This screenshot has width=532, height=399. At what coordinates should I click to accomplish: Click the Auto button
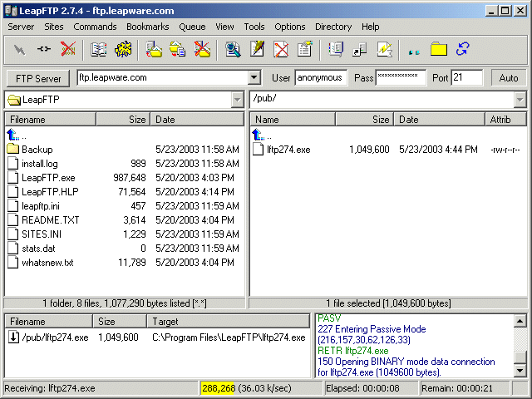point(509,78)
